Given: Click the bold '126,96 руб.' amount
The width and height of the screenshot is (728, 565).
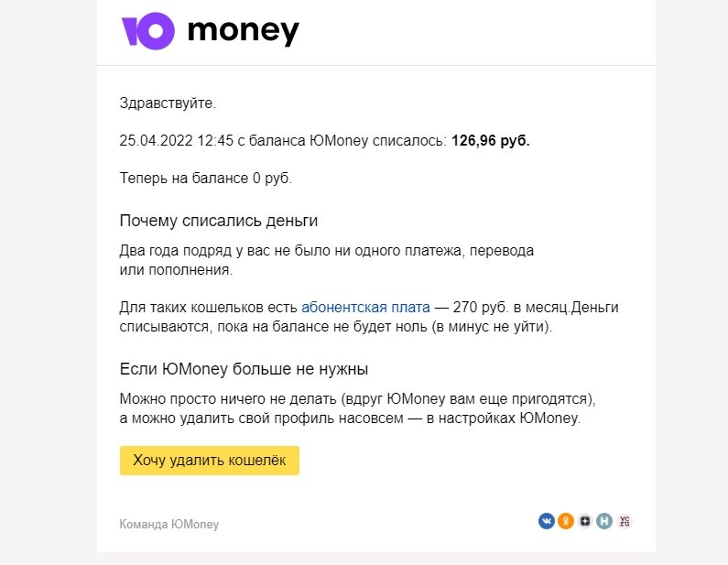Looking at the screenshot, I should tap(490, 140).
